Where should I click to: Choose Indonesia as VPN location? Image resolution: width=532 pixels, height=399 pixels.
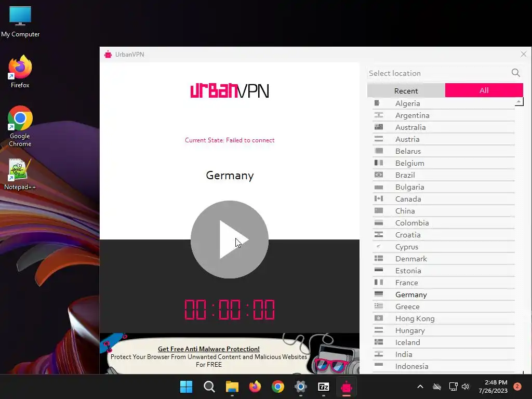point(444,366)
